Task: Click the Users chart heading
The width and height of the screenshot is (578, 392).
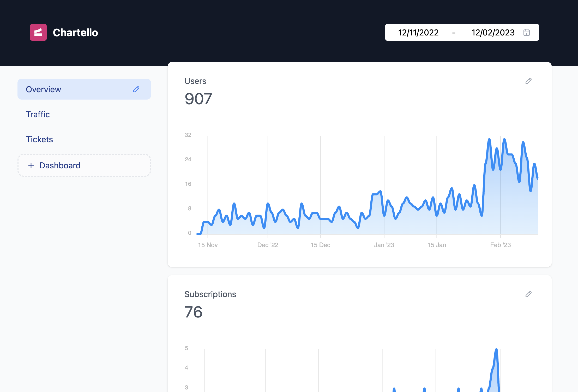Action: (x=195, y=81)
